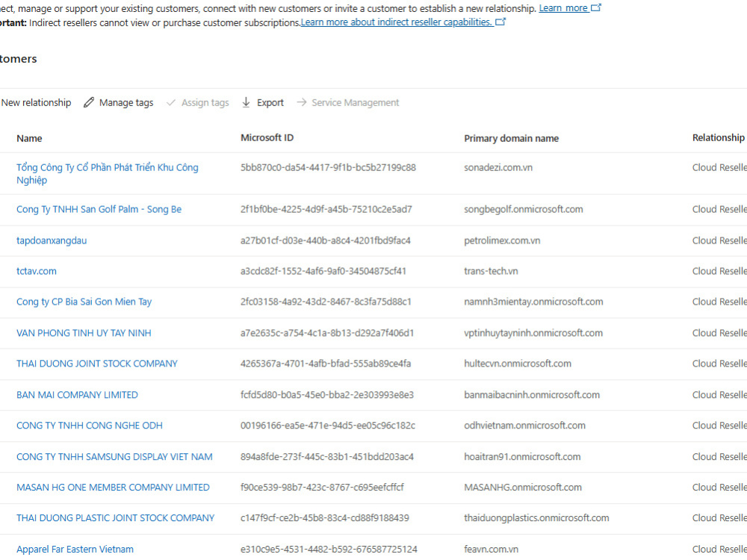This screenshot has height=560, width=747.
Task: Click domain hoaitran91.onmicrosoft.com
Action: click(x=523, y=457)
